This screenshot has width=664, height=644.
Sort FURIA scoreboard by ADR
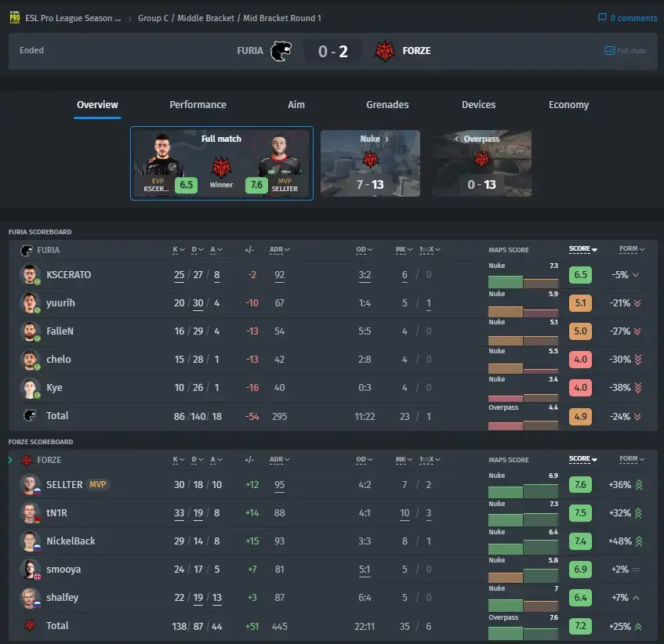point(280,250)
